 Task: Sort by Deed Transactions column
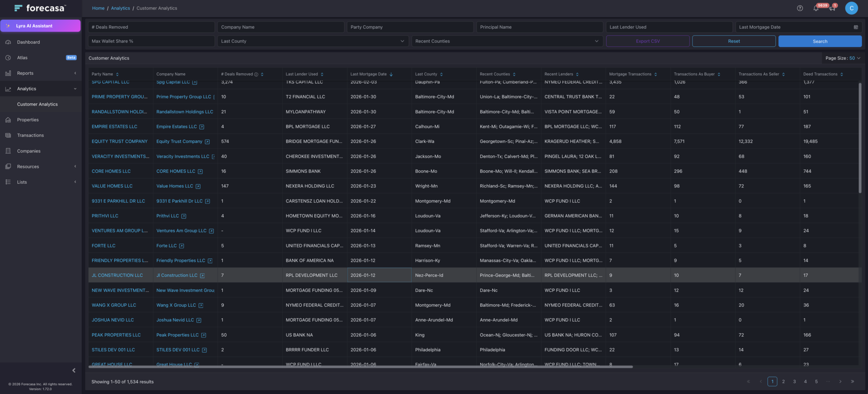click(x=841, y=74)
